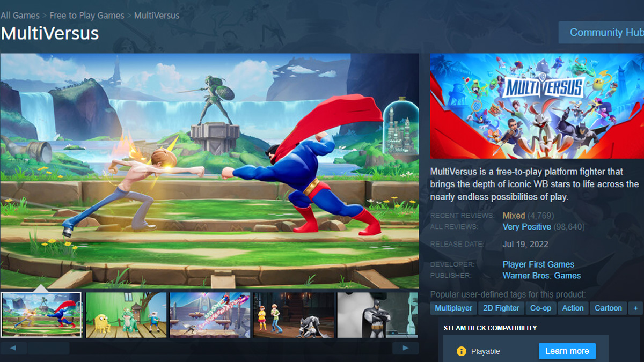
Task: View the Very Positive all reviews
Action: [x=526, y=227]
